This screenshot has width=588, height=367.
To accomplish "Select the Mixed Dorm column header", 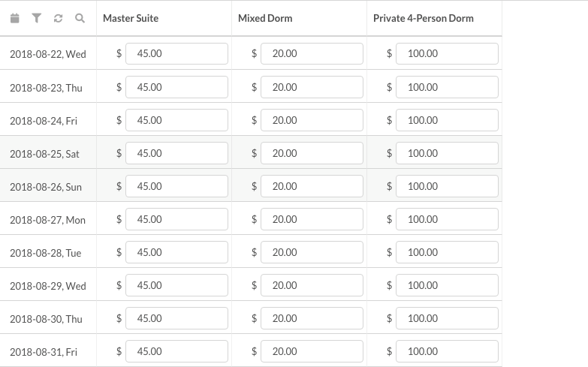I will point(265,18).
